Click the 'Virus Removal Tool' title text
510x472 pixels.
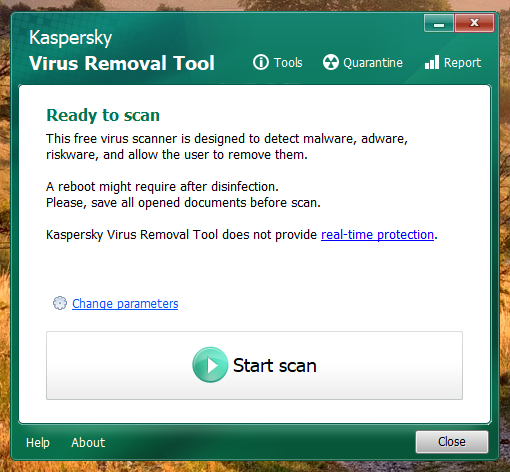[x=122, y=63]
